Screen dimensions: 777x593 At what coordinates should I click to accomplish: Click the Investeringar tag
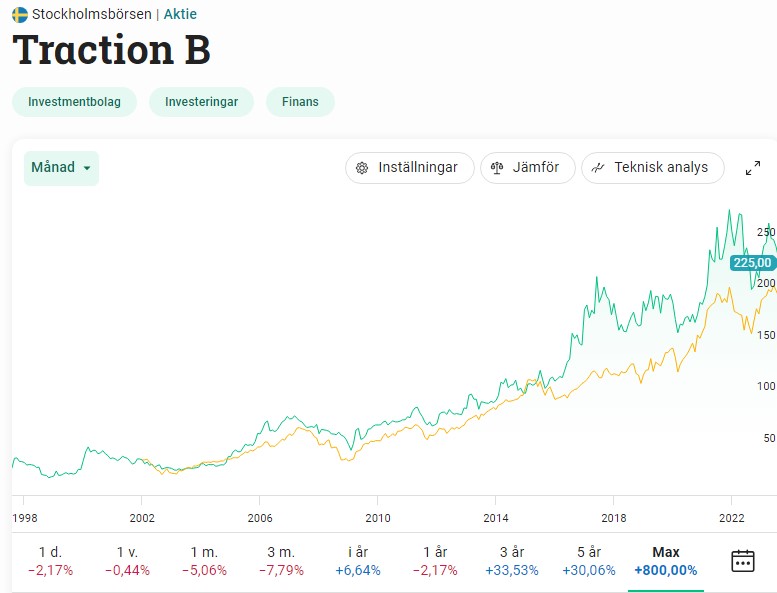pos(201,102)
